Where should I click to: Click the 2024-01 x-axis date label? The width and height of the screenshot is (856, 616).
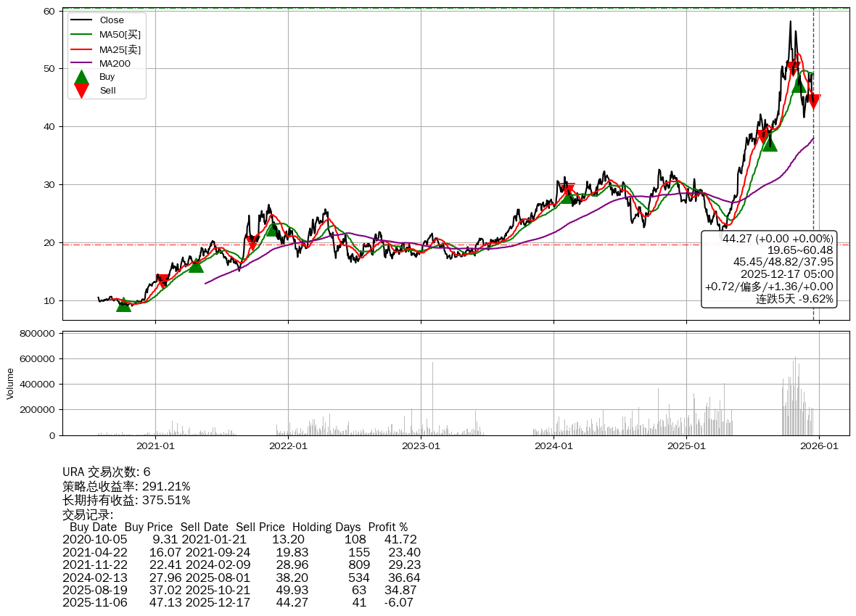coord(553,445)
